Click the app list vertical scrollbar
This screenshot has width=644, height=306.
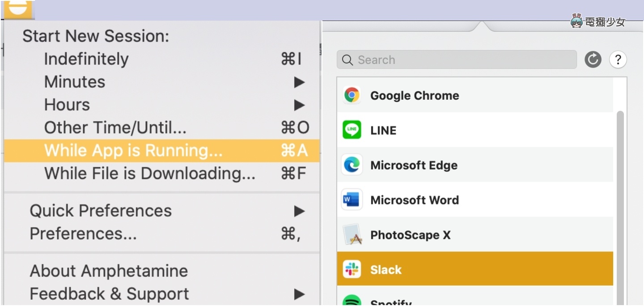tap(620, 201)
